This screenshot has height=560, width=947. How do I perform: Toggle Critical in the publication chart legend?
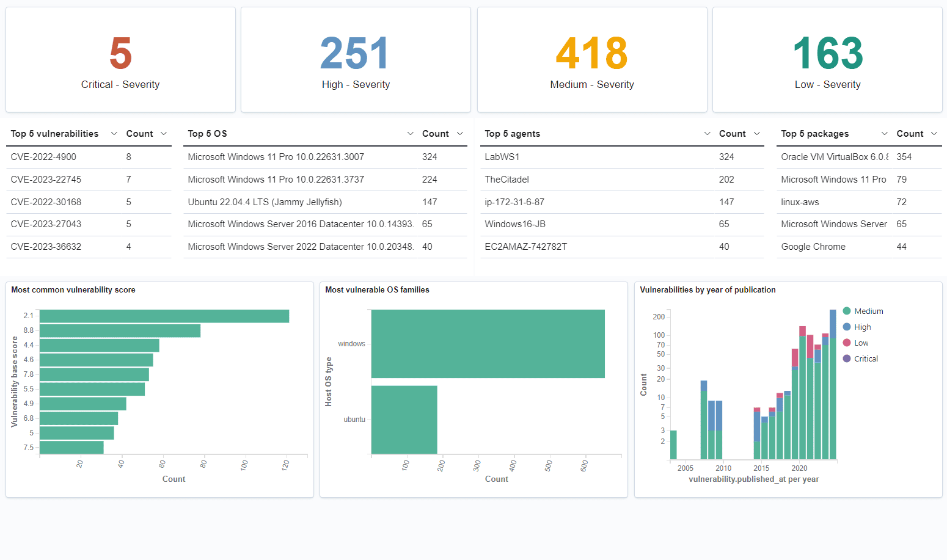click(x=865, y=358)
